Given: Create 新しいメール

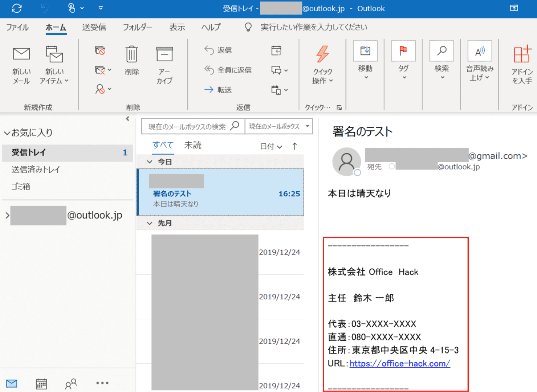Looking at the screenshot, I should pyautogui.click(x=21, y=65).
